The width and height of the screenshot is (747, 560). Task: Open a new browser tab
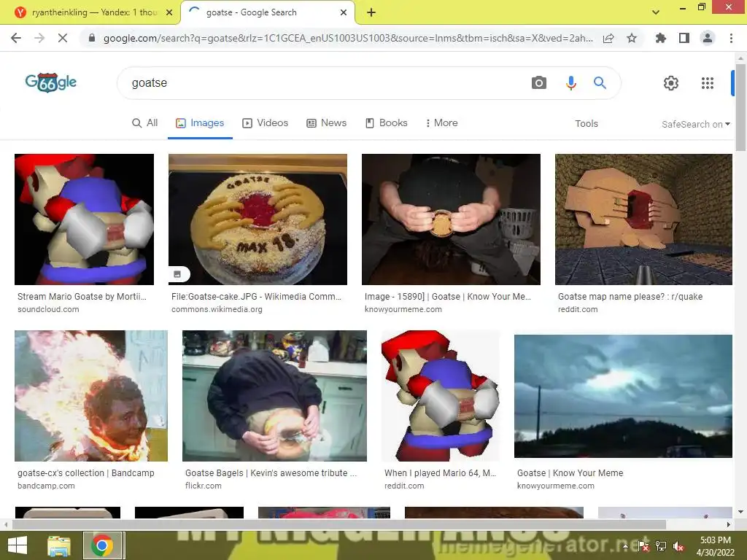pos(371,13)
